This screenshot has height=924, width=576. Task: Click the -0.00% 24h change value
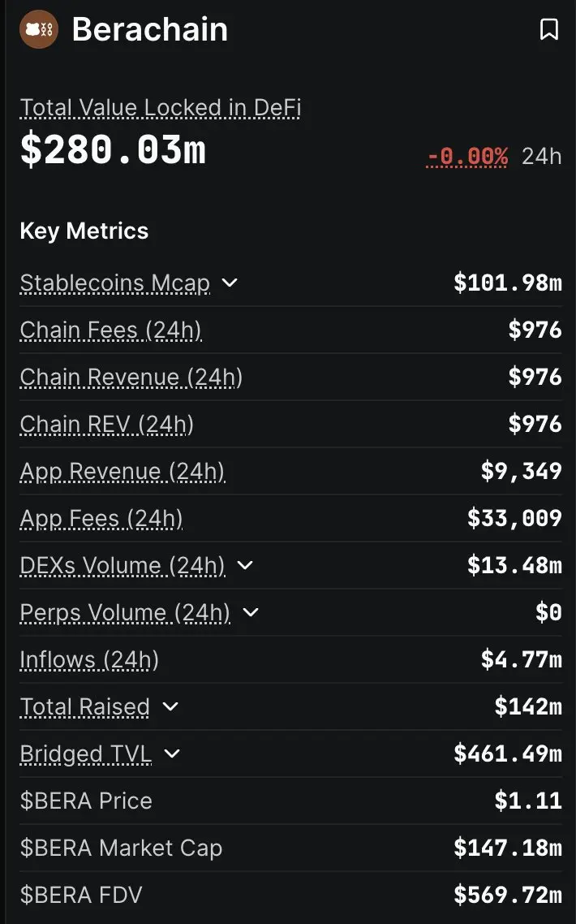tap(467, 155)
